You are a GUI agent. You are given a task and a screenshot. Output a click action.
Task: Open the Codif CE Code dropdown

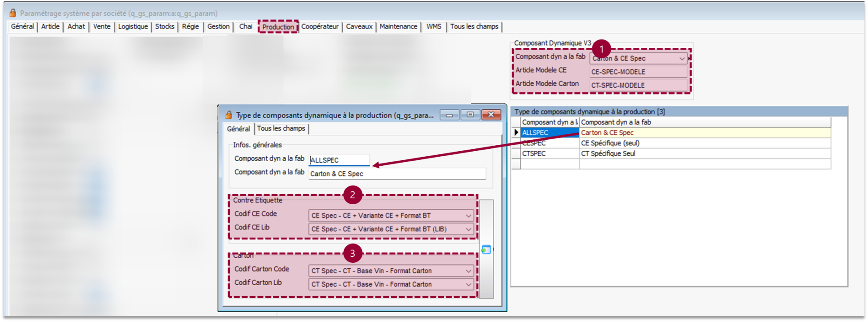tap(468, 216)
